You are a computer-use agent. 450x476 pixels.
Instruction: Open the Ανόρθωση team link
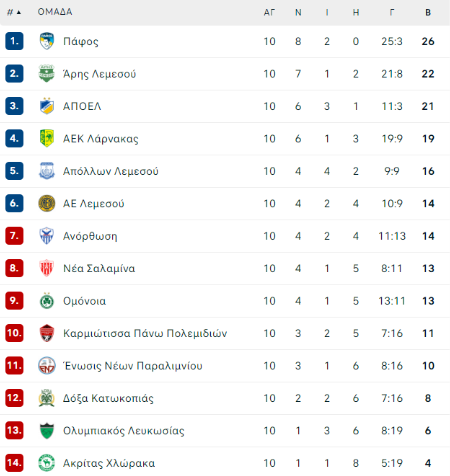pos(90,236)
